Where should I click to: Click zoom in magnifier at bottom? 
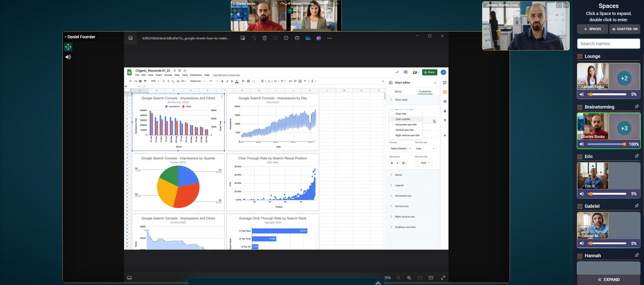pos(409,278)
